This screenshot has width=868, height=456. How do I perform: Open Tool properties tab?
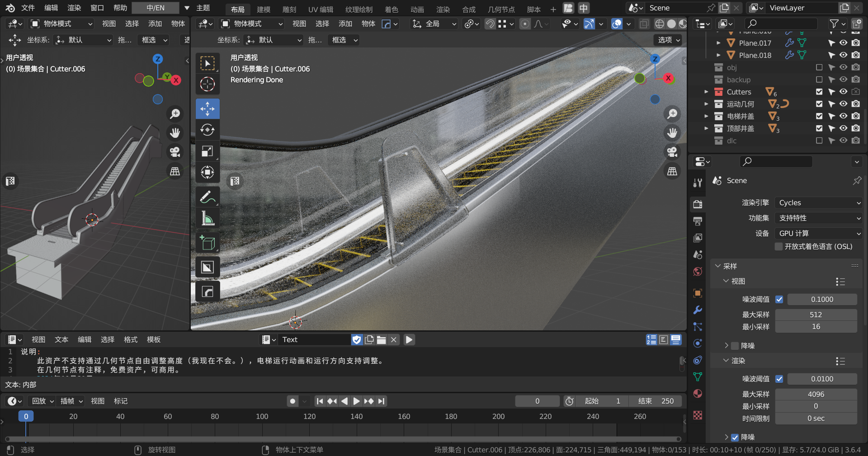(x=698, y=183)
